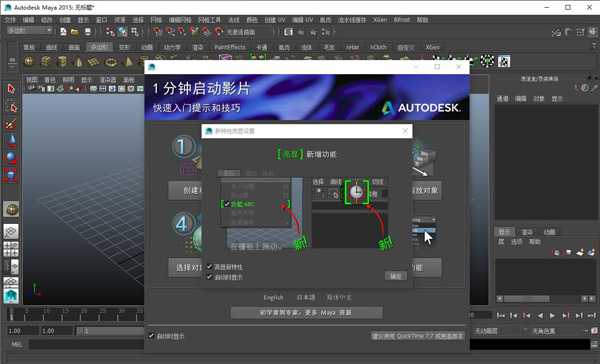
Task: Choose 日本語 language link
Action: point(306,297)
